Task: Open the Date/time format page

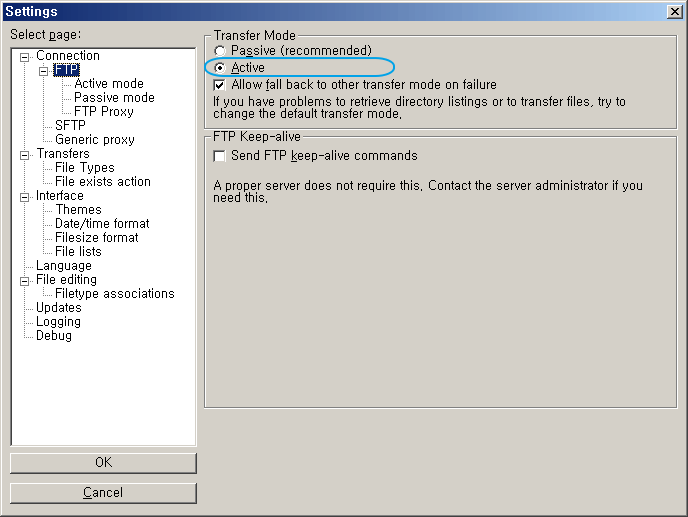Action: (x=102, y=224)
